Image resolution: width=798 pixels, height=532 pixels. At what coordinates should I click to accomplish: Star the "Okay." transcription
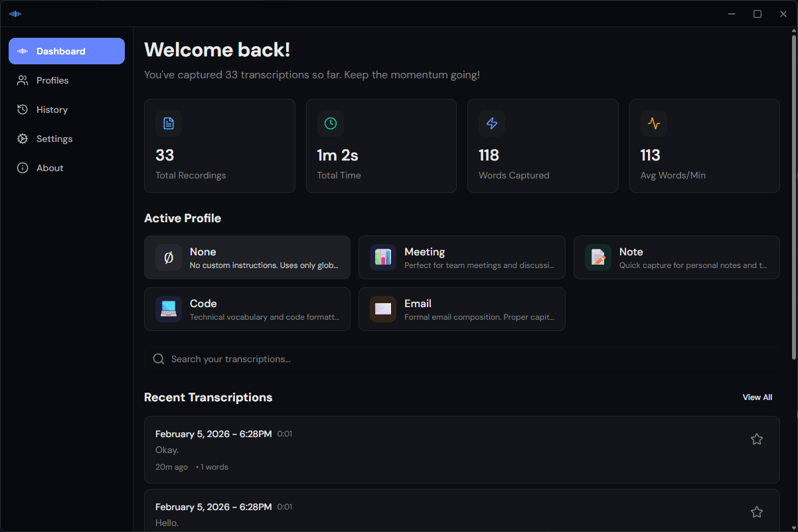(x=757, y=438)
